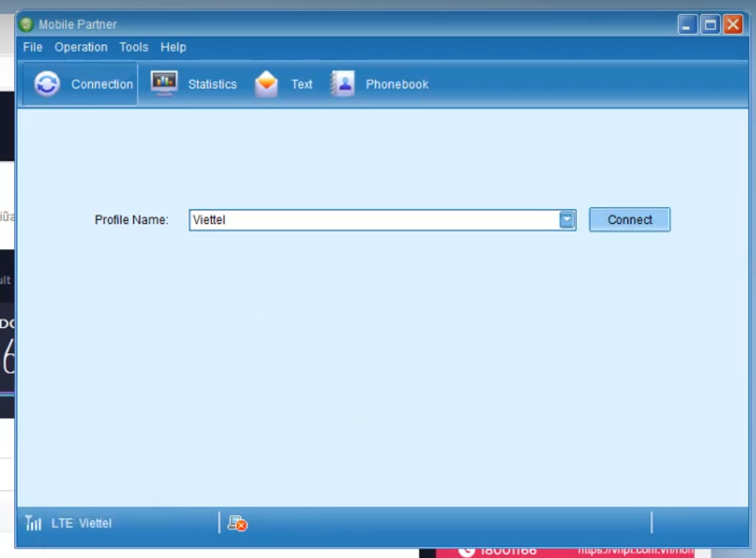This screenshot has width=756, height=558.
Task: Minimize the Mobile Partner window
Action: pos(687,24)
